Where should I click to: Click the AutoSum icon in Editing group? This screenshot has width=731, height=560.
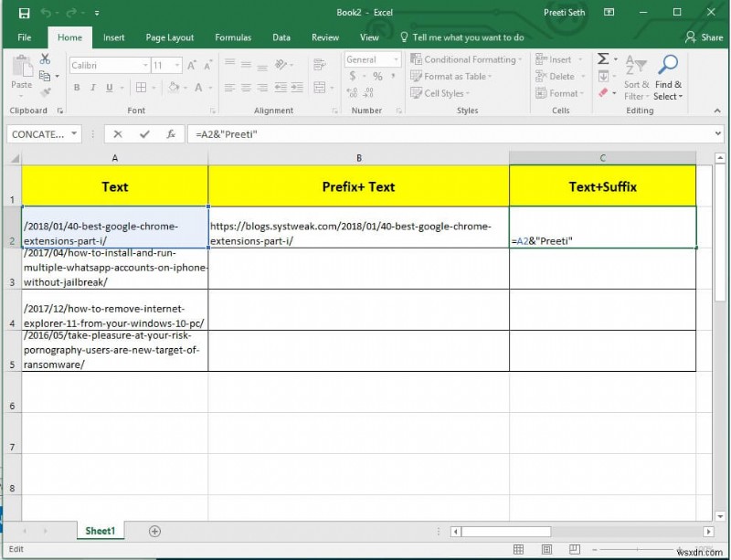pyautogui.click(x=605, y=58)
